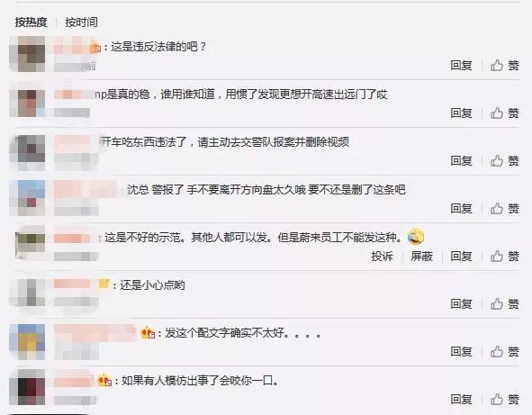This screenshot has width=532, height=415.
Task: Open avatar of the '还是小心点哟' commenter
Action: click(x=27, y=293)
